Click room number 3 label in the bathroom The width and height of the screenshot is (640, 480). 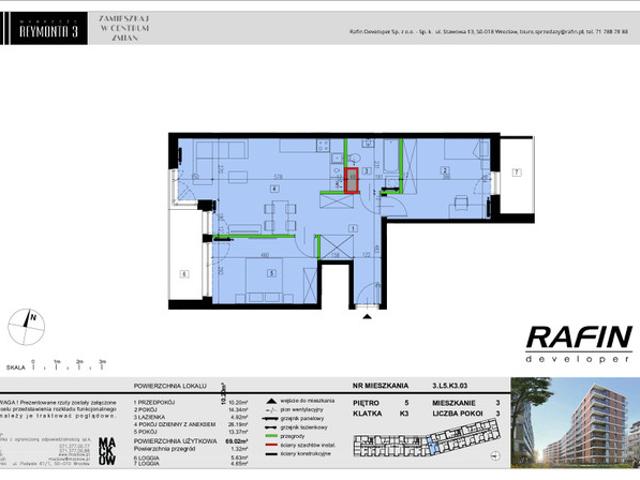click(367, 171)
